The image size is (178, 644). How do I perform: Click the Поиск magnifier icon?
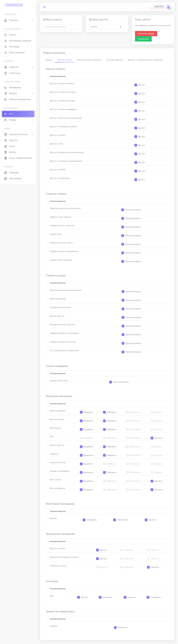pyautogui.click(x=5, y=35)
